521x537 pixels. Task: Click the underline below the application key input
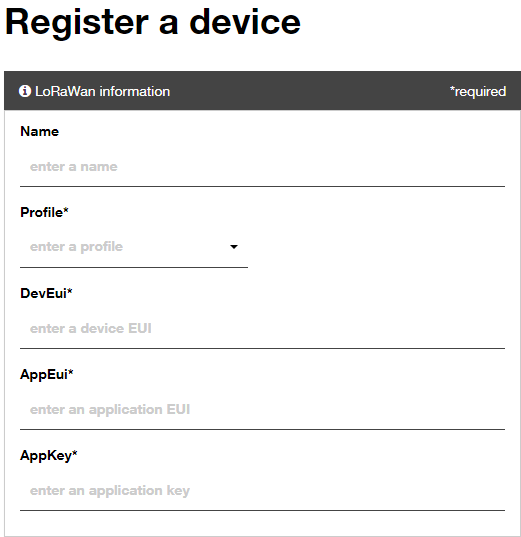(262, 511)
